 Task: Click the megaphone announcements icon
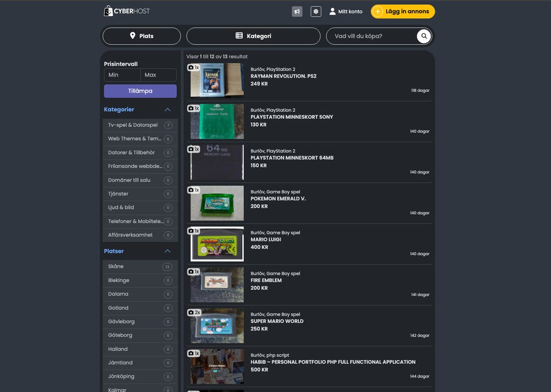point(297,11)
